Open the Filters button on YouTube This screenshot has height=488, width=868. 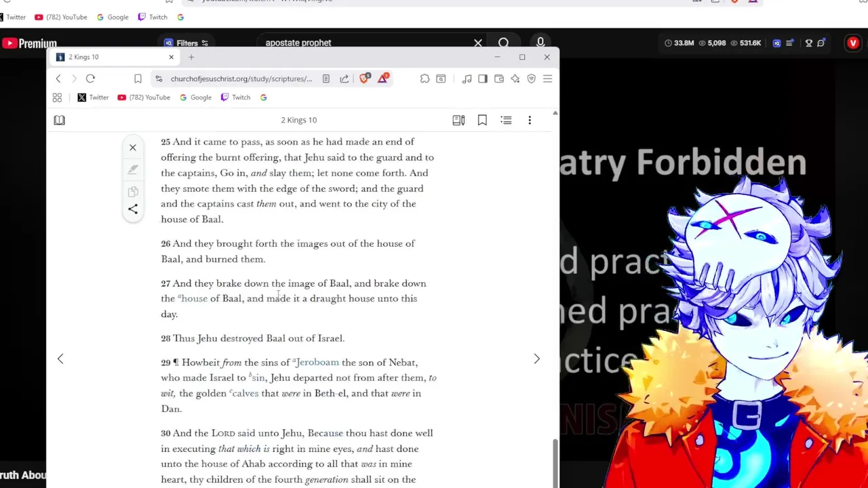[186, 43]
